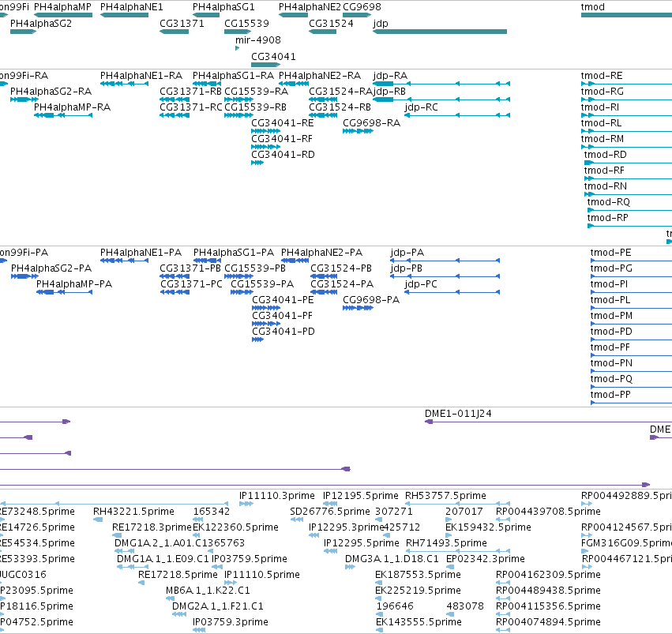The width and height of the screenshot is (672, 634).
Task: Click the DMG3A.1_1.D18.C1 label
Action: tap(392, 559)
